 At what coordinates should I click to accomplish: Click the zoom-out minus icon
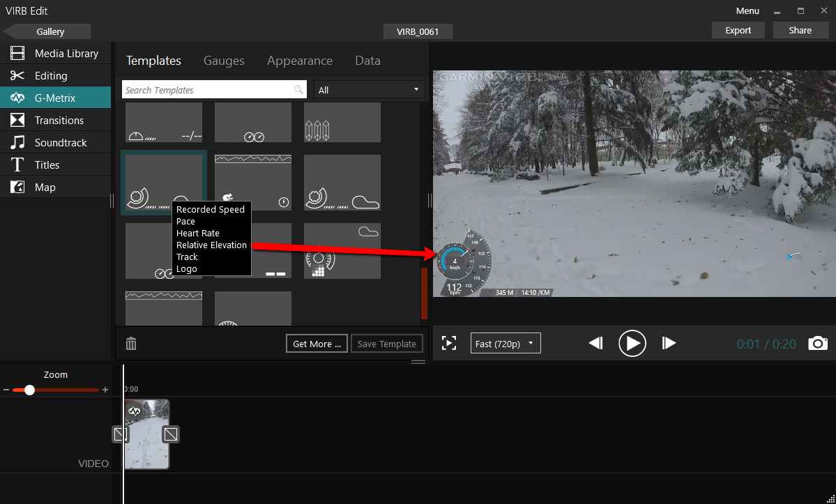pos(6,390)
